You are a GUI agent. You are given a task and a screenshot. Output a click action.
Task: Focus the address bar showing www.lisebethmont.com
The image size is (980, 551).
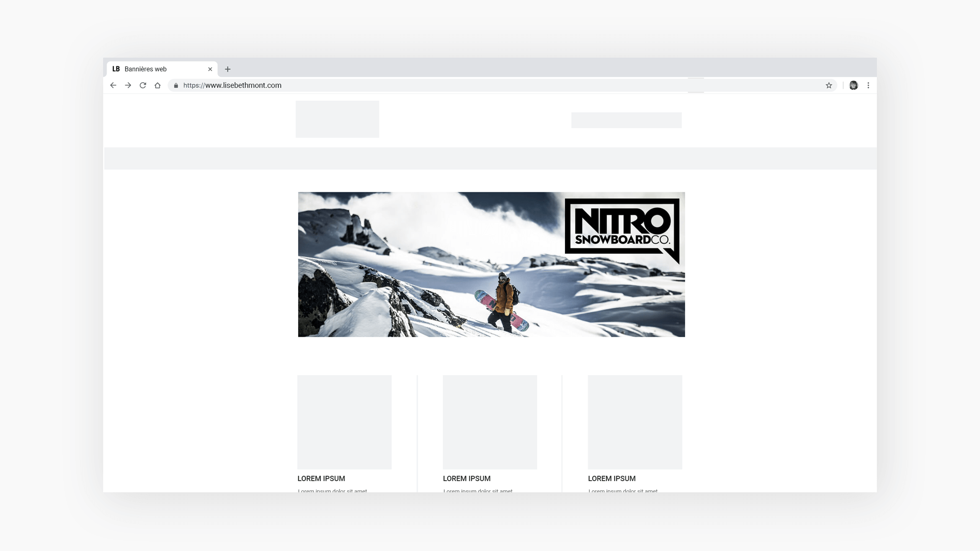502,85
